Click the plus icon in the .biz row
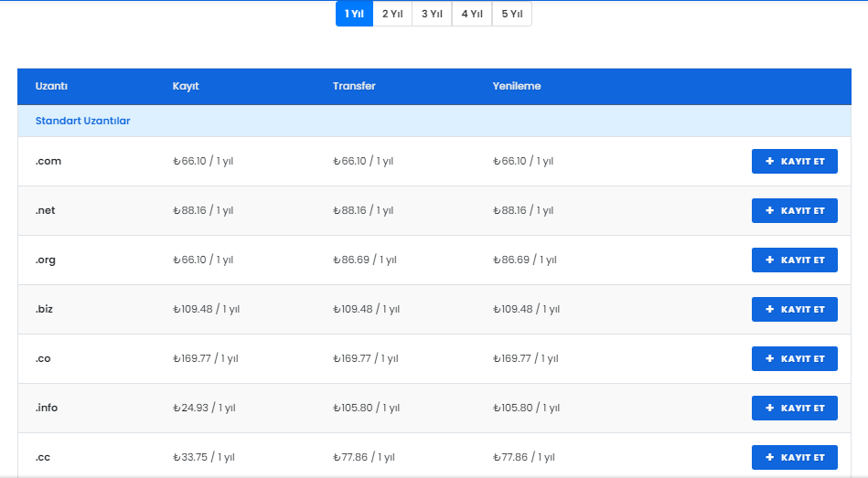Viewport: 868px width, 478px height. click(x=769, y=309)
